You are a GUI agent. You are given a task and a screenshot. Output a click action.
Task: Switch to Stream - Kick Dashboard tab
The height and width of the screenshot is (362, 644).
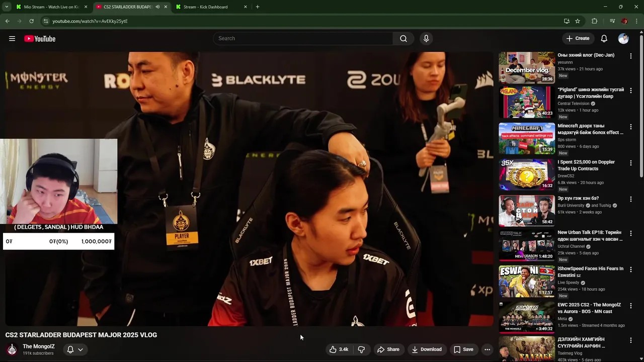pos(206,7)
